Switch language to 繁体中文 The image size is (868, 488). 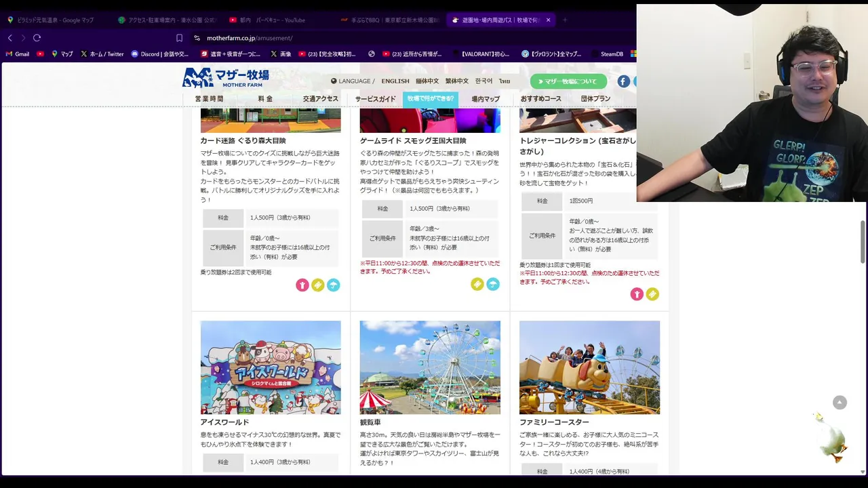pyautogui.click(x=457, y=81)
